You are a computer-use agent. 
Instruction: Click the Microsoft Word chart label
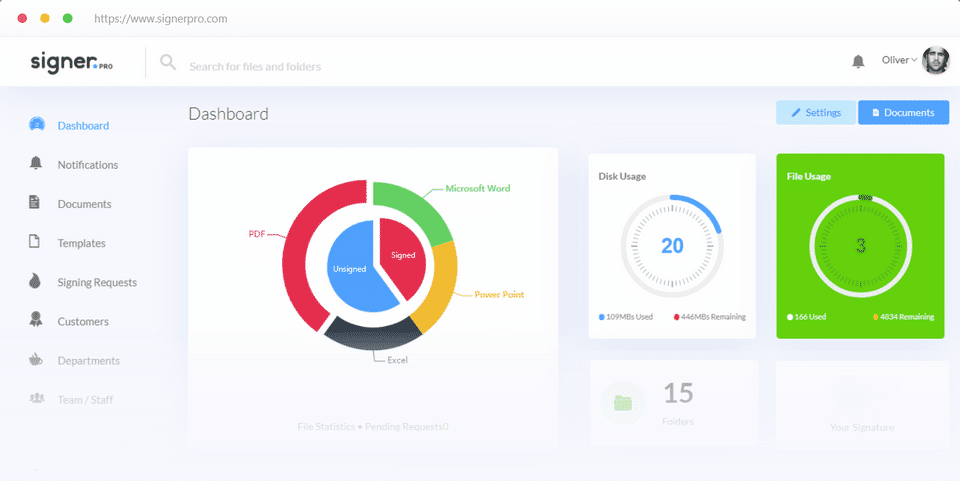click(478, 188)
